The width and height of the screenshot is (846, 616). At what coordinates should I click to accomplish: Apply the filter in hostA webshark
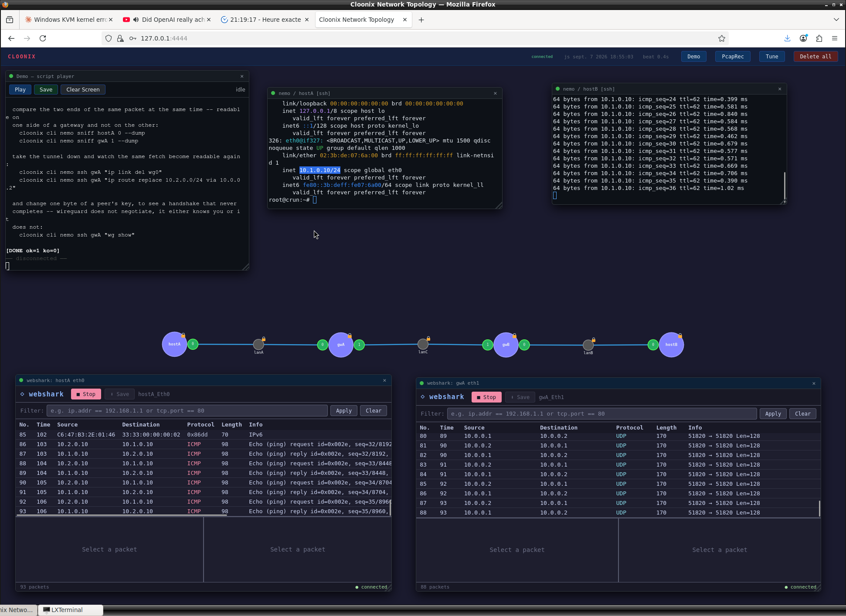343,410
